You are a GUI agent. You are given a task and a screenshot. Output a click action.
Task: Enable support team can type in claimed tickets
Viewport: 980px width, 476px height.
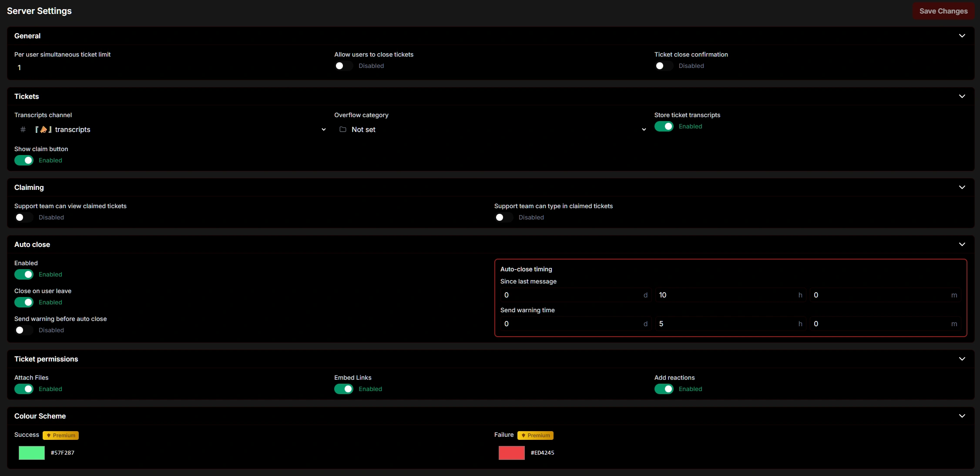(x=504, y=217)
